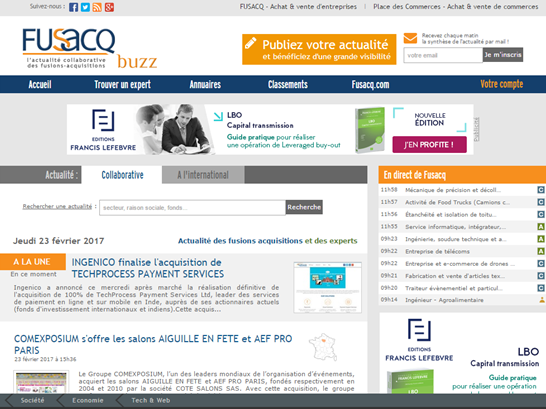Image resolution: width=546 pixels, height=409 pixels.
Task: Open Trouver un expert menu
Action: pyautogui.click(x=123, y=84)
